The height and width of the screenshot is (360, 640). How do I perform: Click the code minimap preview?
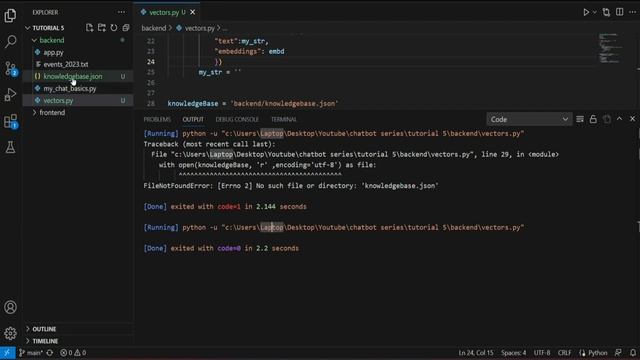[x=610, y=48]
